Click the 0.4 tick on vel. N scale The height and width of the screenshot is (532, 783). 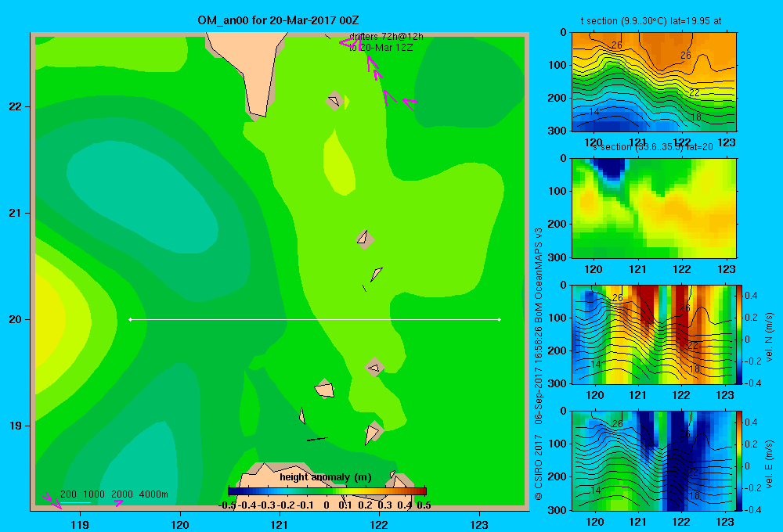pos(752,296)
